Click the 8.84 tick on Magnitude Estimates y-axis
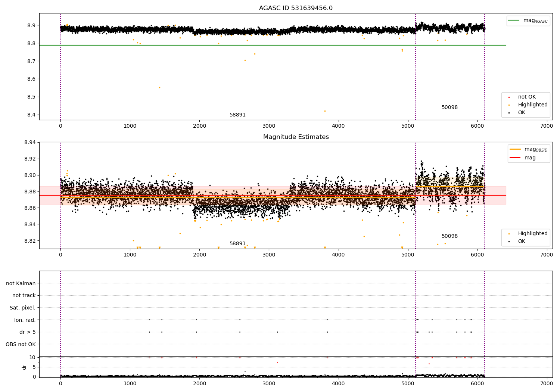560x392 pixels. point(30,224)
